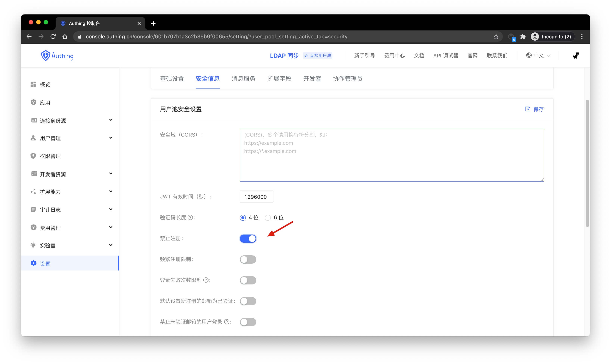This screenshot has width=611, height=364.
Task: Open the 协作管理员 tab
Action: [347, 79]
